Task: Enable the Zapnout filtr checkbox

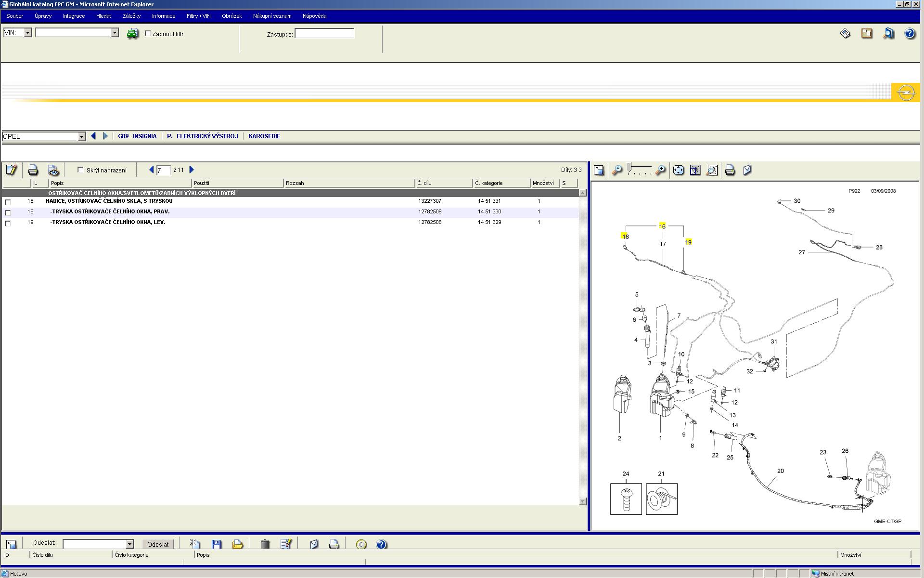Action: [x=148, y=34]
